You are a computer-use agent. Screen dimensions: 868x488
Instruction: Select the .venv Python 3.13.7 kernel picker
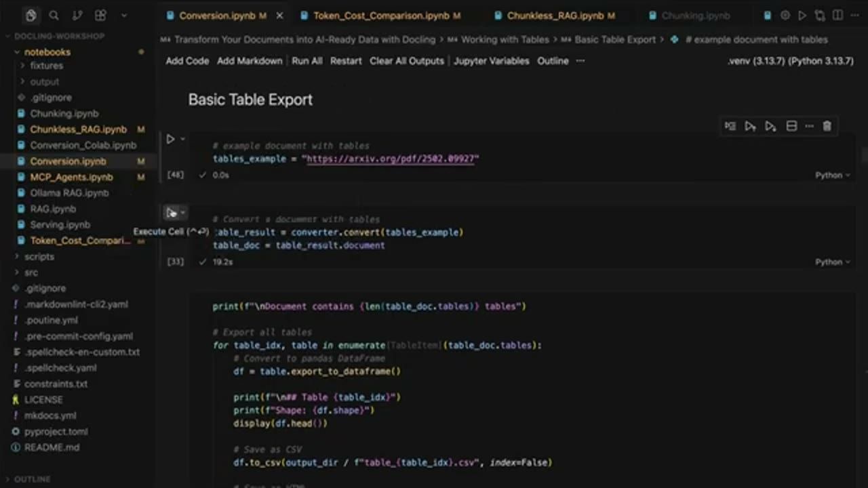791,60
